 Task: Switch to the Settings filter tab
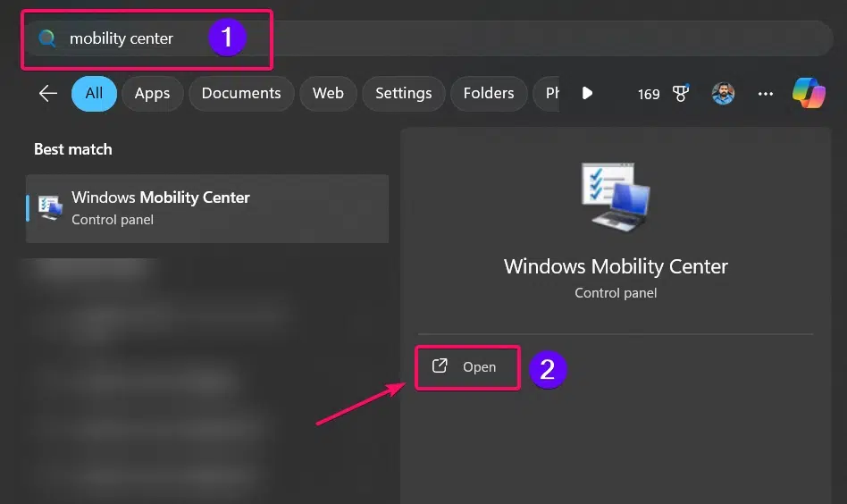click(x=404, y=94)
